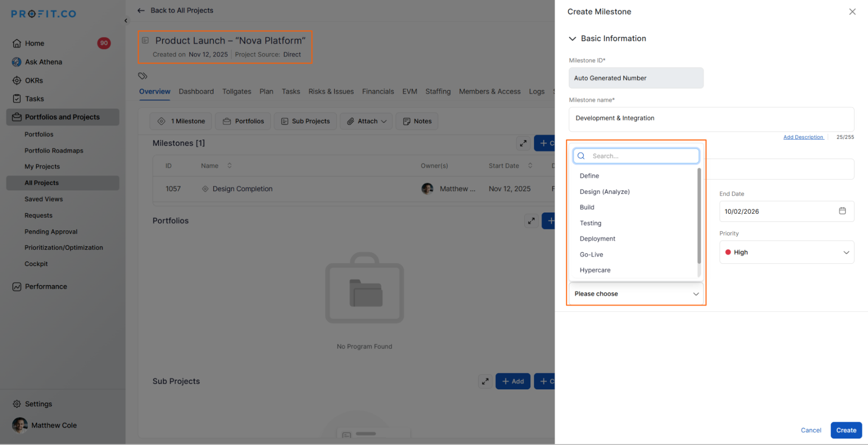Expand the Attach dropdown menu
Screen dimensions: 868x445
pyautogui.click(x=367, y=121)
